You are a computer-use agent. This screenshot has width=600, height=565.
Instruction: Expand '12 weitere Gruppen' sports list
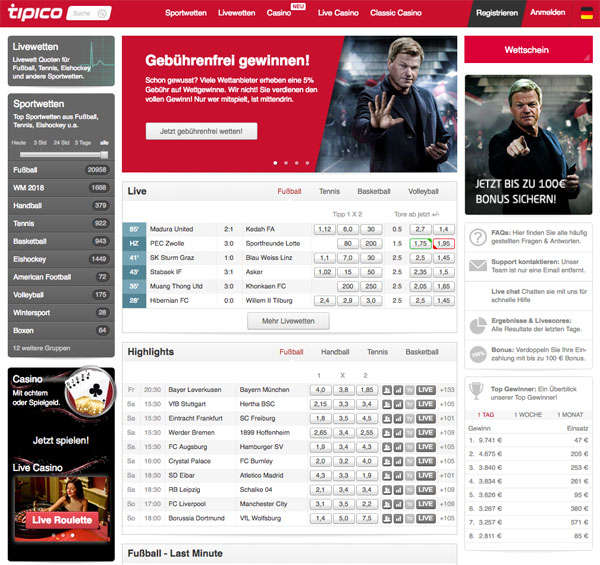point(42,348)
